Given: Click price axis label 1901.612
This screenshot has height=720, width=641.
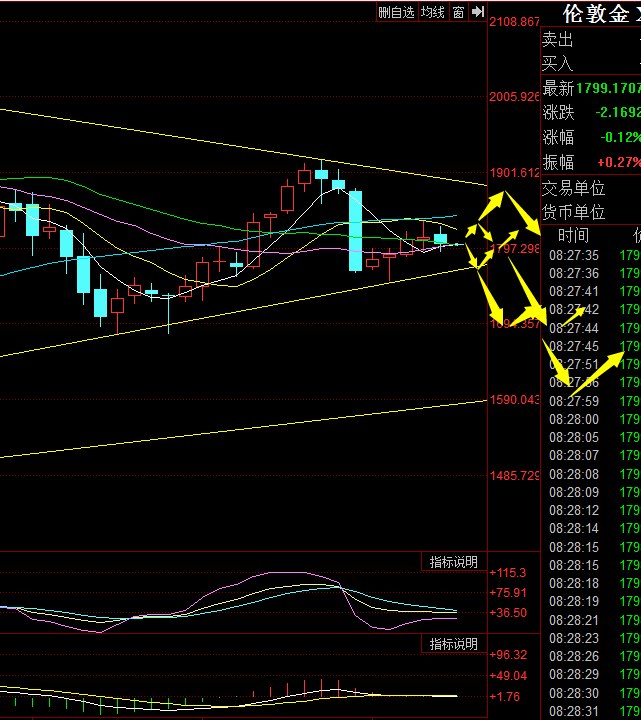Looking at the screenshot, I should (514, 173).
